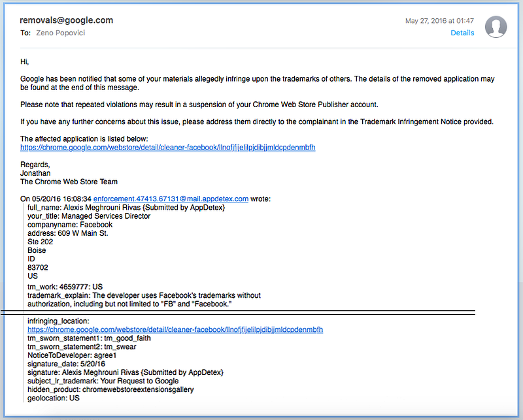Viewport: 523px width, 420px height.
Task: Click the tm_sworn_statement1: tm_good_faith line
Action: pos(89,338)
